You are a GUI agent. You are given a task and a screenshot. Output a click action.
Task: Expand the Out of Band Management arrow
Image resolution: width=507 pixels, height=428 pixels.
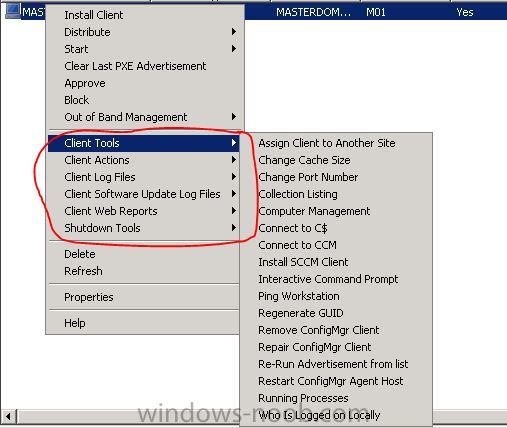pyautogui.click(x=234, y=117)
